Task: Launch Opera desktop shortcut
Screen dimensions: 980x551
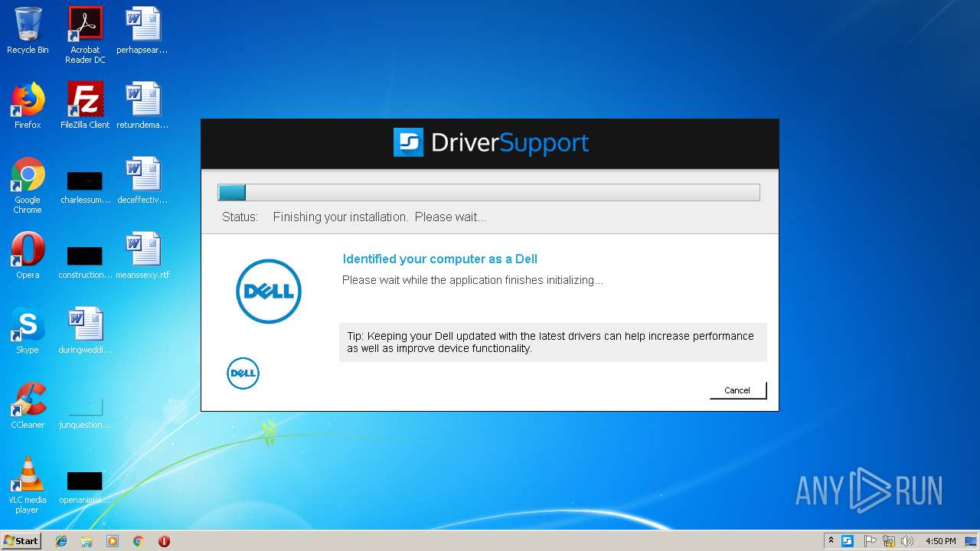Action: (28, 256)
